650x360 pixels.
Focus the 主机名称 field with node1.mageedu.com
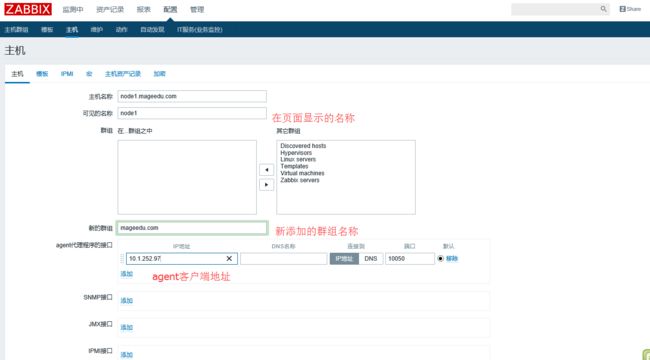[192, 96]
